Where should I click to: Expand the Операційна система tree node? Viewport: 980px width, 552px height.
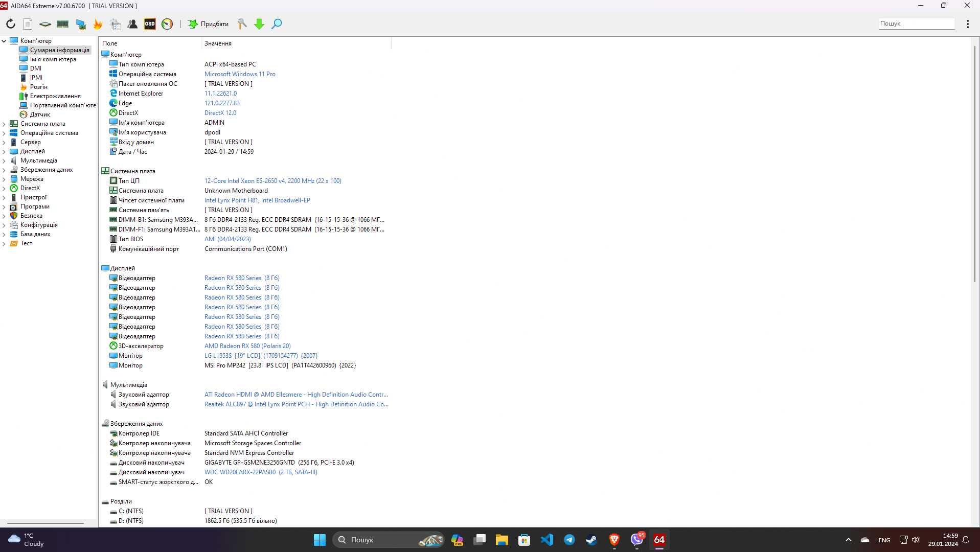[4, 133]
